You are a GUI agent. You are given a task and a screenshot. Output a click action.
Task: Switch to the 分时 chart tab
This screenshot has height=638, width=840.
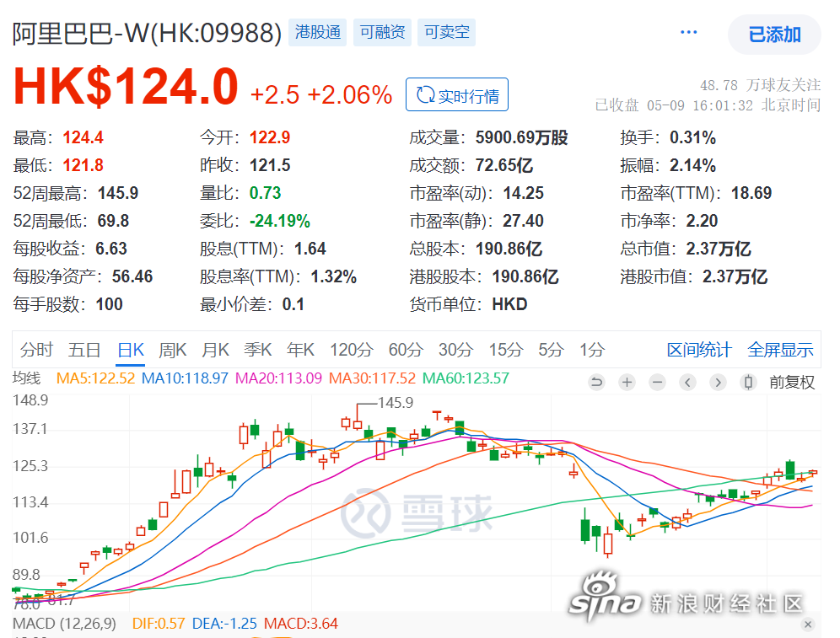click(x=36, y=350)
